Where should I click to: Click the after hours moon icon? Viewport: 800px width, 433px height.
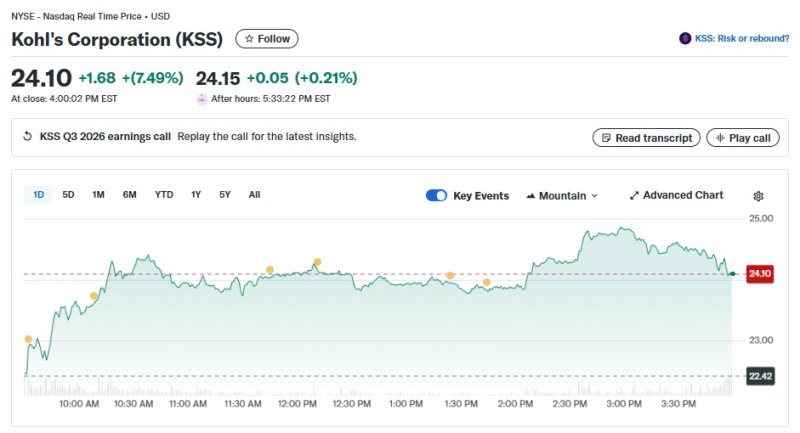pos(202,99)
